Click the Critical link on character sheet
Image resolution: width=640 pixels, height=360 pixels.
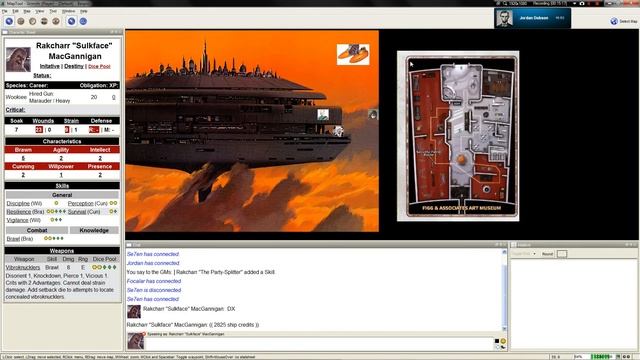point(16,110)
